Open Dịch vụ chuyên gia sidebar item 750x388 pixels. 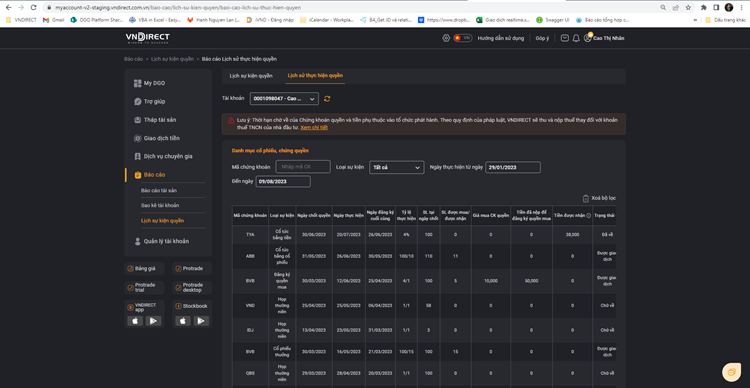(164, 156)
